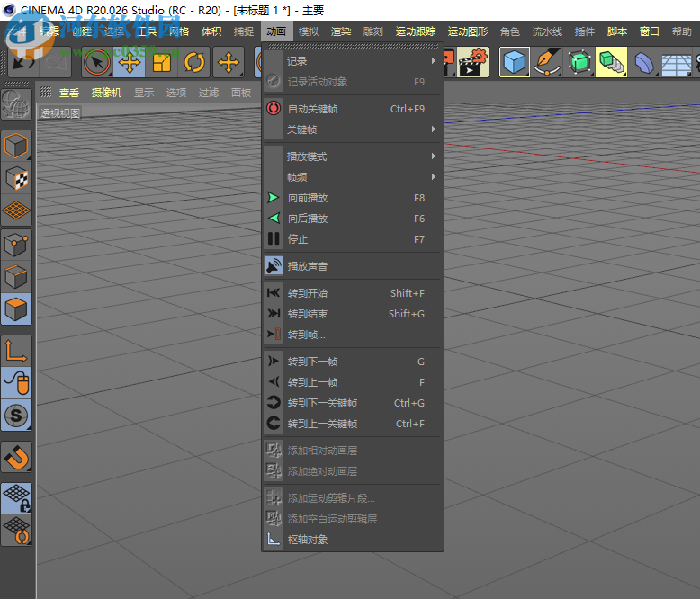Toggle Locked Workplane icon
This screenshot has height=599, width=700.
[16, 498]
